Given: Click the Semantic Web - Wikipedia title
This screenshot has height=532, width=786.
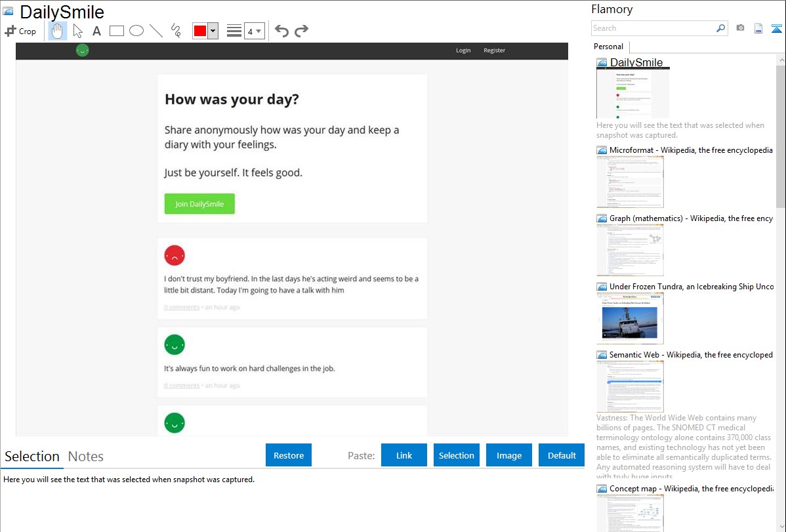Looking at the screenshot, I should point(691,354).
